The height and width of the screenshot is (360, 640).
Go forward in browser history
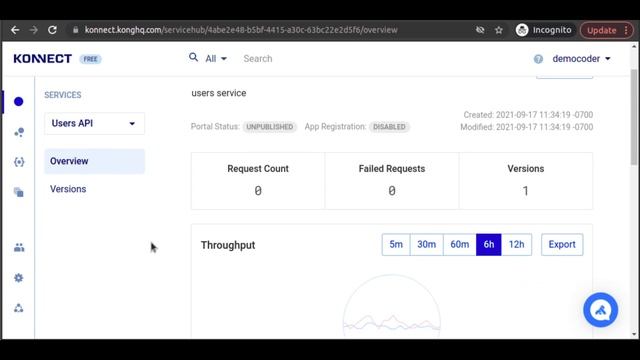click(x=33, y=30)
